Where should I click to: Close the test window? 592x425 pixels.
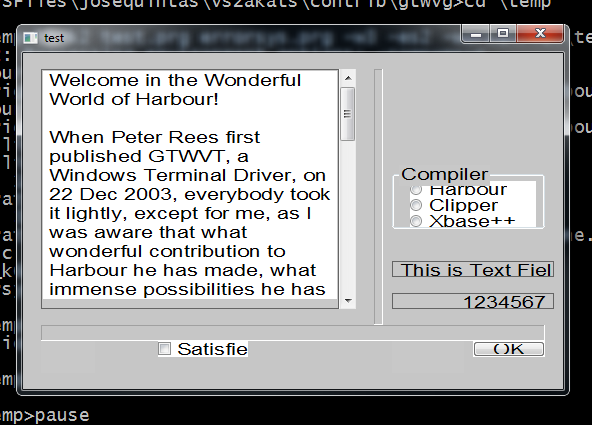pyautogui.click(x=540, y=34)
